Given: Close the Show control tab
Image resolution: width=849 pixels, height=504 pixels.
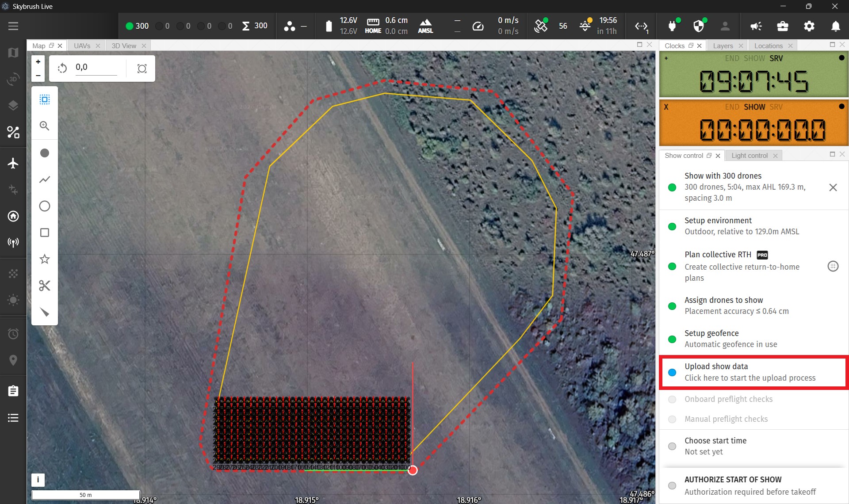Looking at the screenshot, I should pos(718,156).
